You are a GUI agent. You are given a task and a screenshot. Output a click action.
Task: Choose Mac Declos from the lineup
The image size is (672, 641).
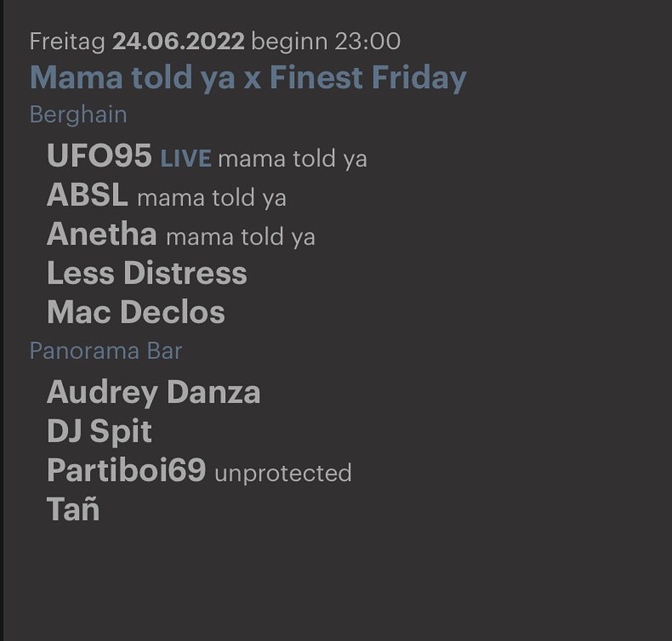coord(136,312)
